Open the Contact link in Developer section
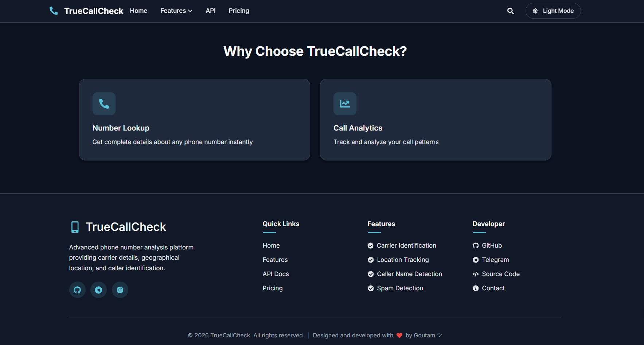644x345 pixels. point(493,288)
